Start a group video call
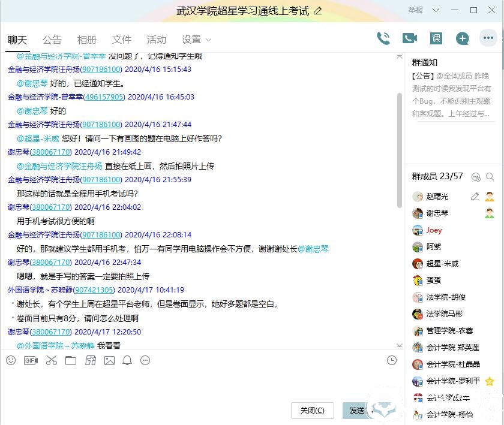The height and width of the screenshot is (425, 504). pyautogui.click(x=410, y=38)
